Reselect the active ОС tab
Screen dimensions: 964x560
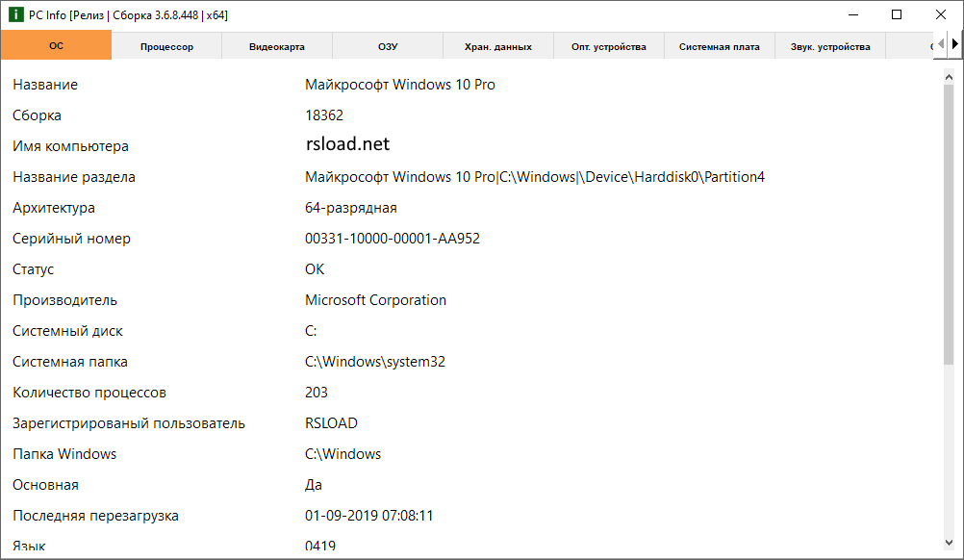(56, 44)
